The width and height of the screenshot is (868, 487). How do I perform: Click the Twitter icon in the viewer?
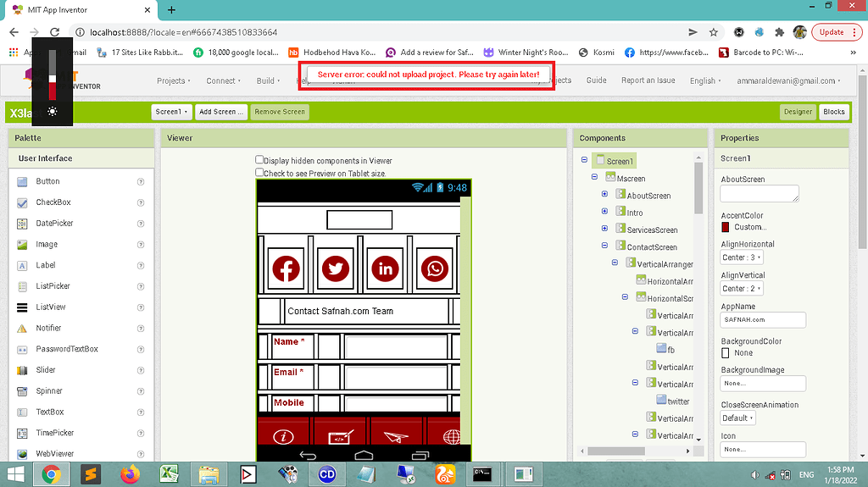[337, 269]
